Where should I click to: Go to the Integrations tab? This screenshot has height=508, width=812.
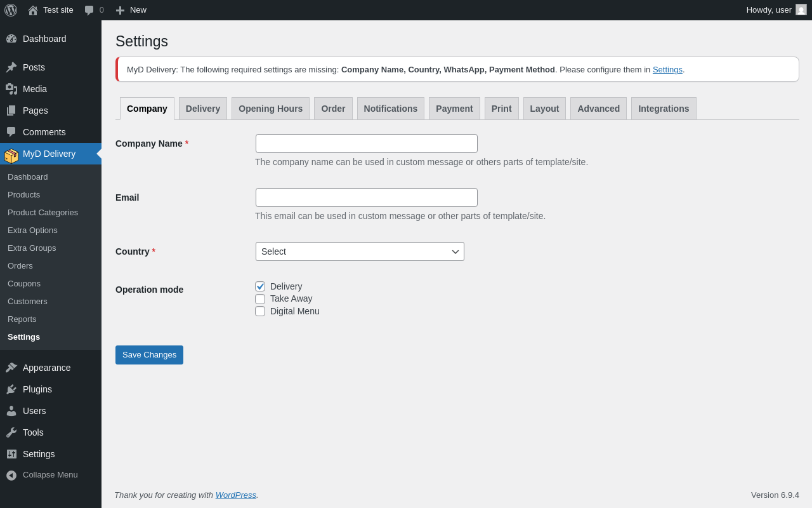(664, 109)
